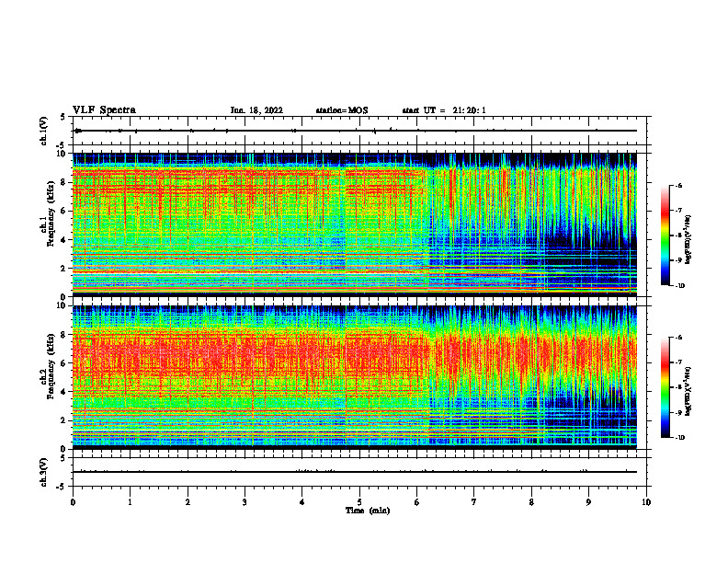Click the "VLF Spectra" plot title
Screen dimensions: 728x563
pos(104,110)
